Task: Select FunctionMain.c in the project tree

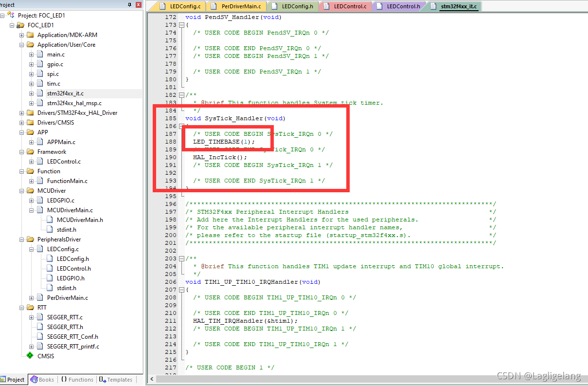Action: [67, 181]
